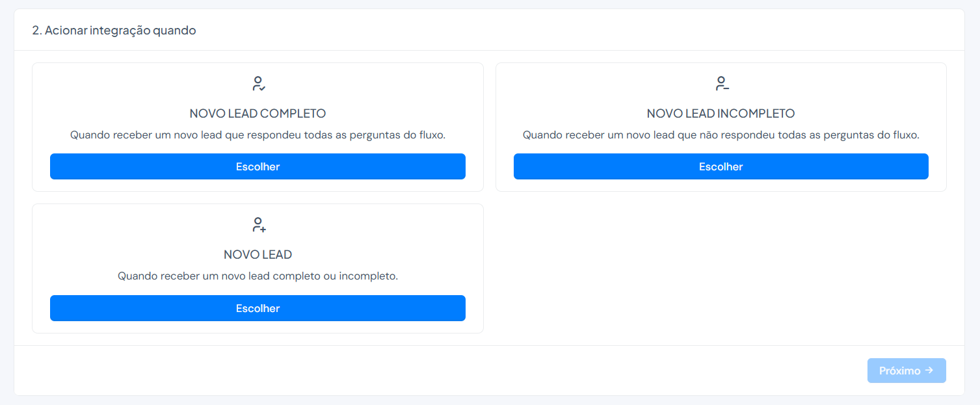This screenshot has width=980, height=405.
Task: Select the NOVO LEAD COMPLETO title
Action: [258, 114]
